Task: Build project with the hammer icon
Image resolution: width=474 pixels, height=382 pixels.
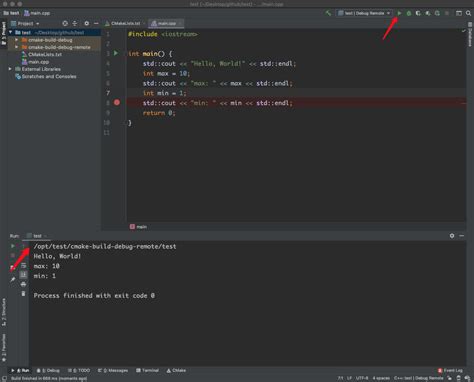Action: [328, 13]
